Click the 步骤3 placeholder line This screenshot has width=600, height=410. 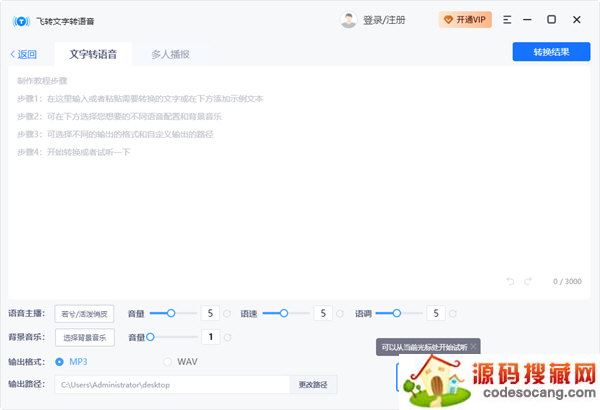pos(115,134)
